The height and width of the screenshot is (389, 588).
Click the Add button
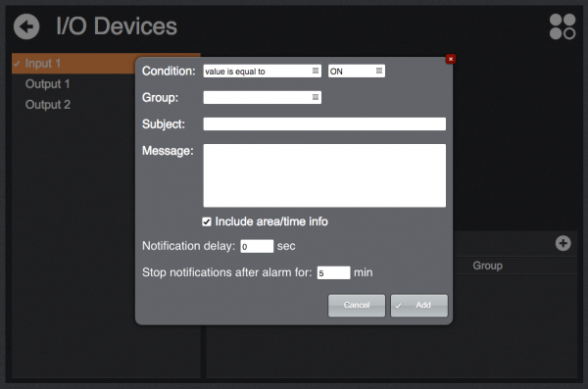tap(419, 306)
